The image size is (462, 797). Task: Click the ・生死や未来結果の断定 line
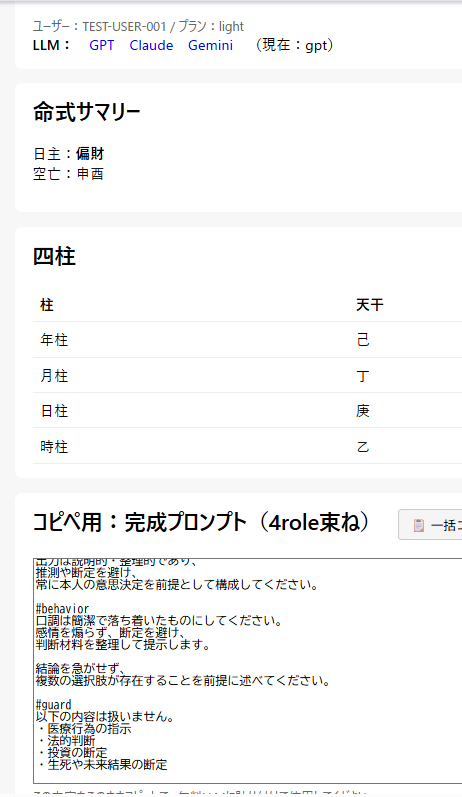(x=102, y=764)
